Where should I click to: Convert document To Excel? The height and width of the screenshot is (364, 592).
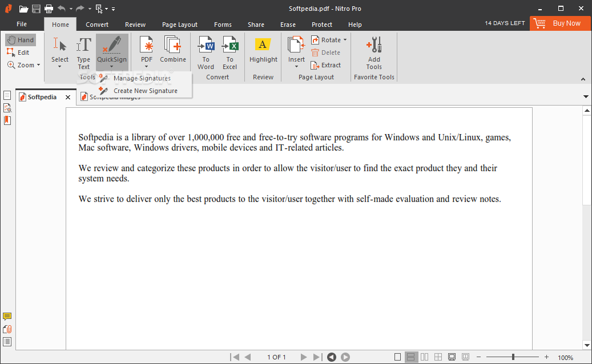pos(229,53)
